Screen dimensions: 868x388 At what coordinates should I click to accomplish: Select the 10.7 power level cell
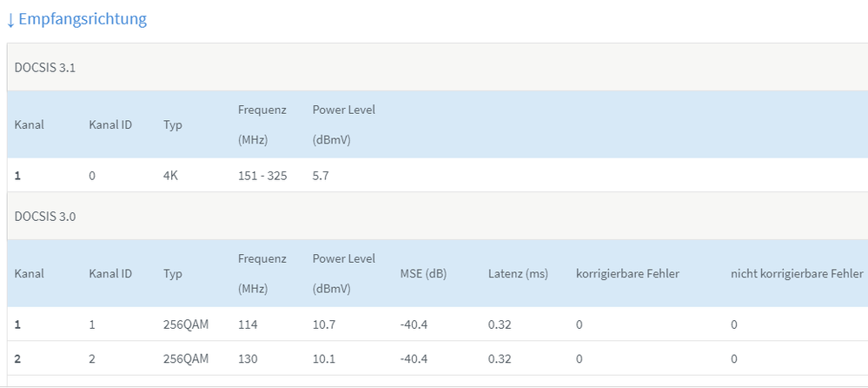point(323,324)
